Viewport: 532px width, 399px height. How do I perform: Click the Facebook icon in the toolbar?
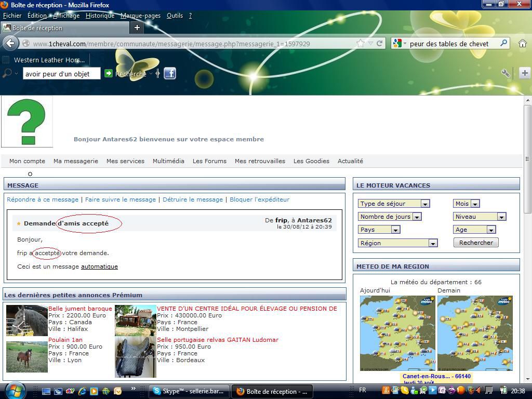coord(170,73)
